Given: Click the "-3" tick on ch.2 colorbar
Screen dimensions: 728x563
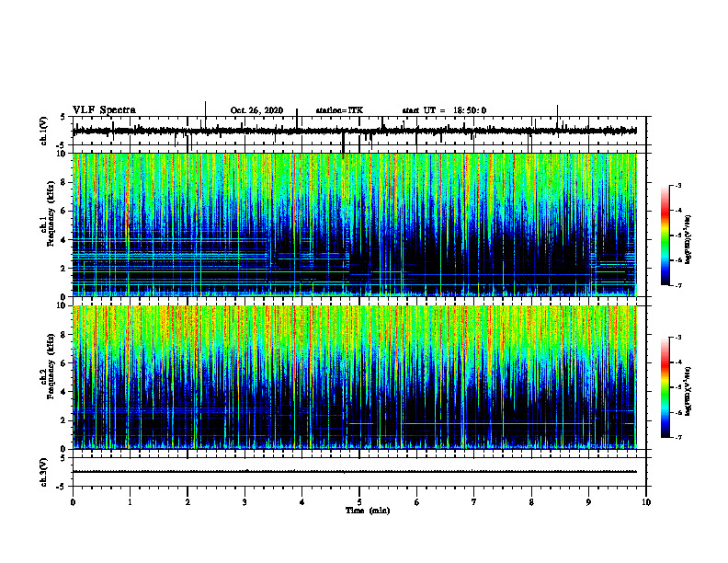Looking at the screenshot, I should tap(678, 338).
